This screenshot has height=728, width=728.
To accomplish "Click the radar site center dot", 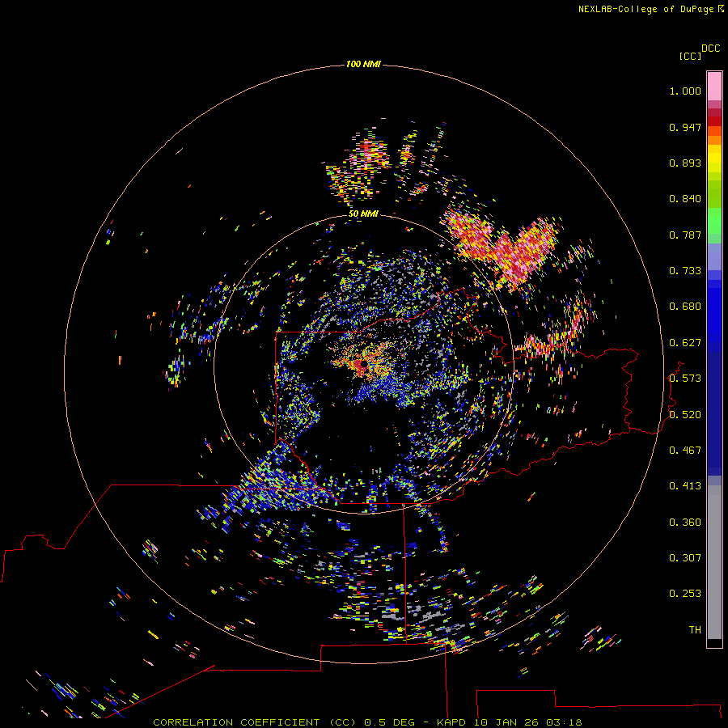I will coord(365,364).
